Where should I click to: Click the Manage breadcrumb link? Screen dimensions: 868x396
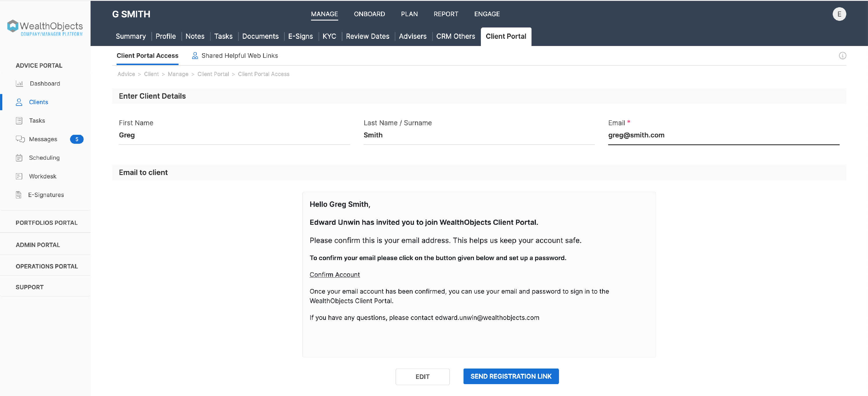178,74
